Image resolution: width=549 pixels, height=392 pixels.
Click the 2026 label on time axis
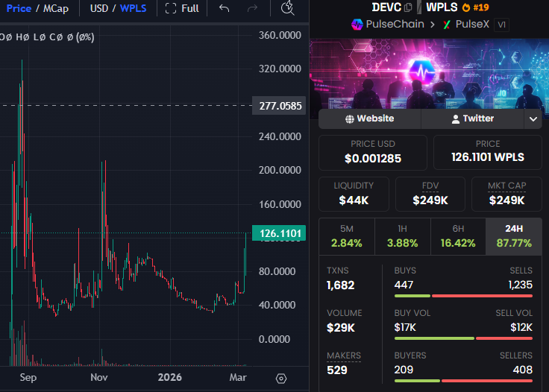(x=170, y=377)
